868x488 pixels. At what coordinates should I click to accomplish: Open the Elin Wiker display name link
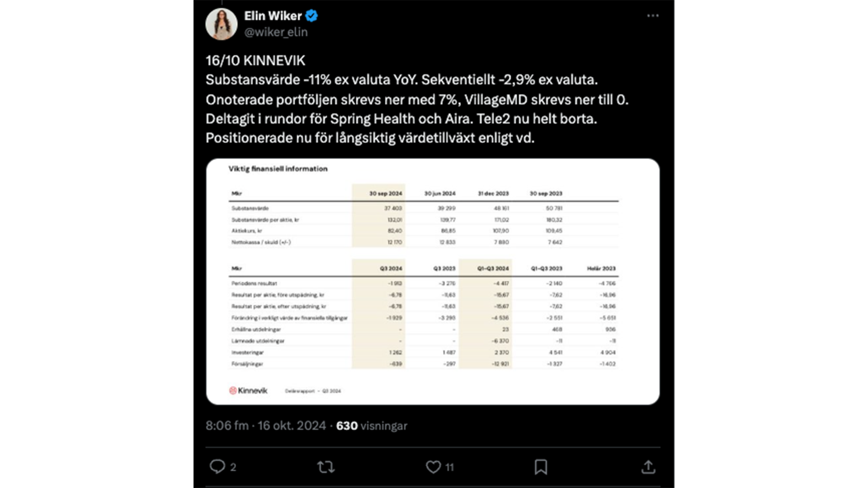(273, 16)
